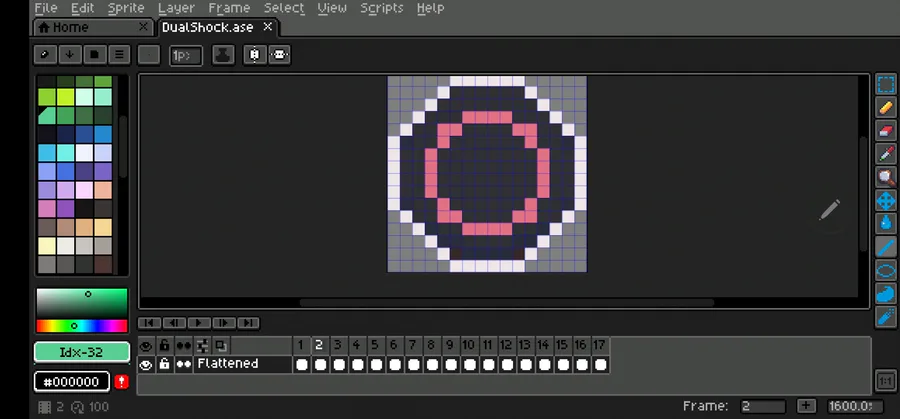This screenshot has width=900, height=419.
Task: Click the background color #000000 button
Action: click(72, 382)
